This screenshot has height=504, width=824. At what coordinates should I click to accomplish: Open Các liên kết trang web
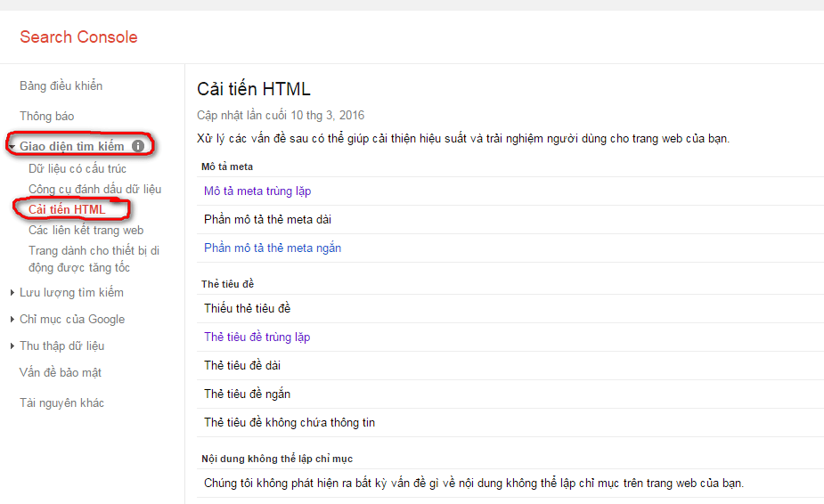coord(86,231)
